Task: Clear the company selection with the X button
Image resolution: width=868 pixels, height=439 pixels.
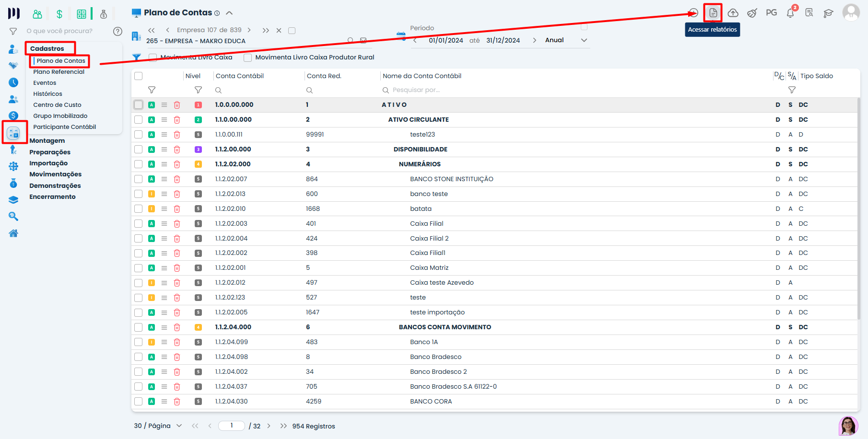Action: [279, 31]
